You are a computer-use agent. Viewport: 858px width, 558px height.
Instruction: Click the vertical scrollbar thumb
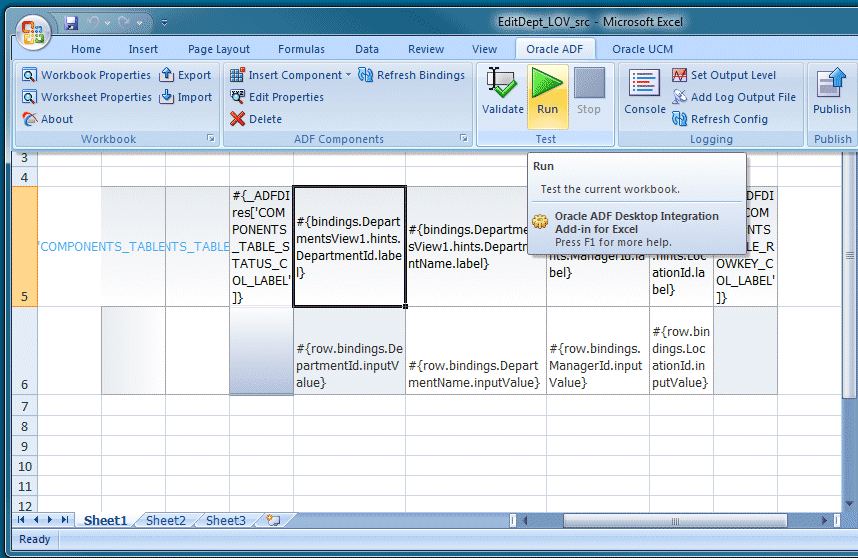[x=849, y=274]
